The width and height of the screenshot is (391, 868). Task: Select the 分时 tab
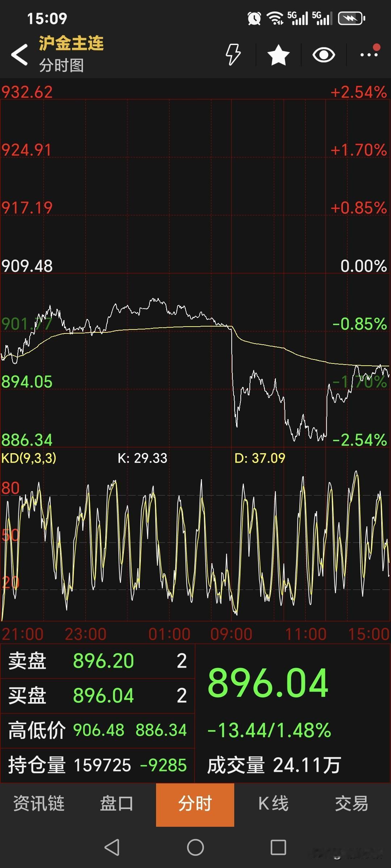(195, 805)
